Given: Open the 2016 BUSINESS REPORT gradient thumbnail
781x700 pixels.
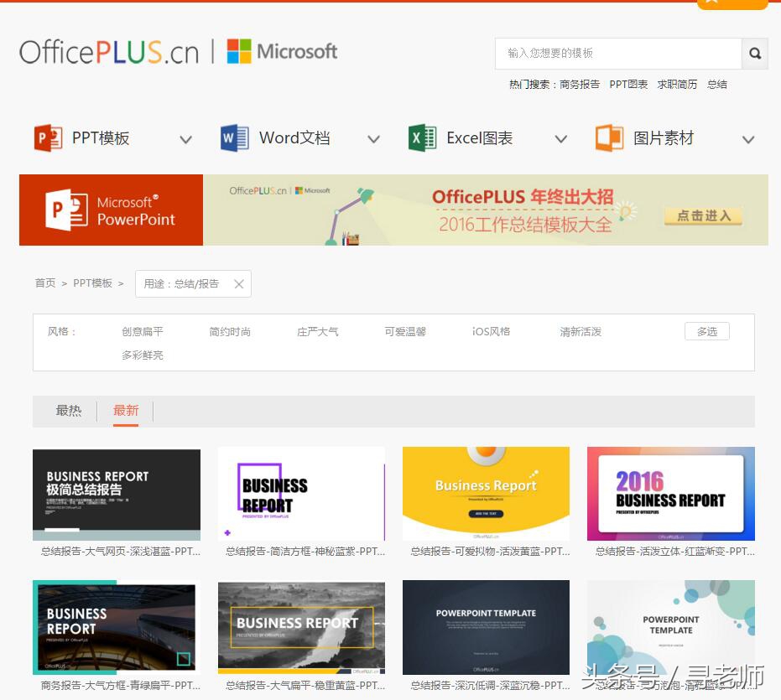Looking at the screenshot, I should tap(671, 494).
